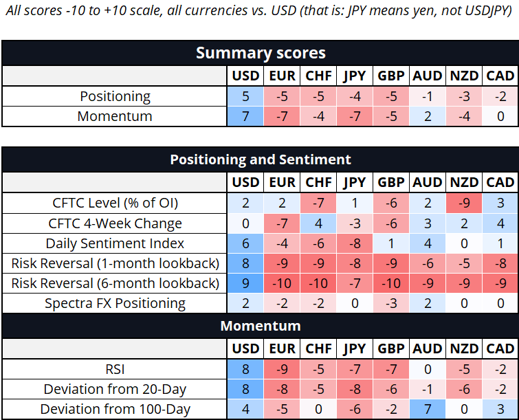Select the JPY Daily Sentiment Index cell
519x420 pixels.
pyautogui.click(x=355, y=243)
